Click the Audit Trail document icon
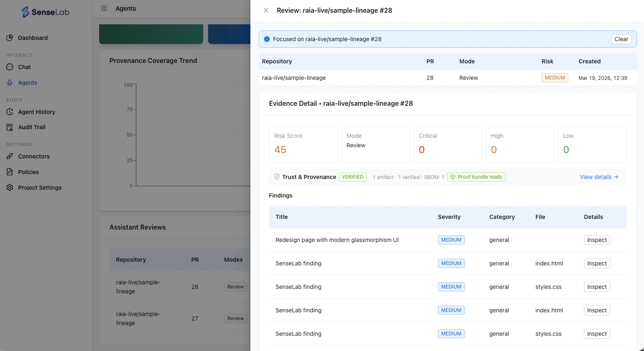The width and height of the screenshot is (644, 351). point(10,127)
